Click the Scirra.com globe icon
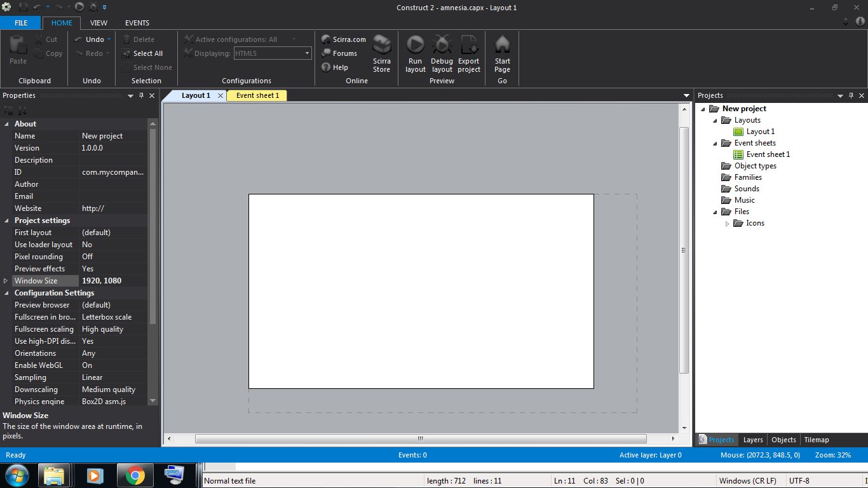Image resolution: width=868 pixels, height=488 pixels. [x=326, y=39]
